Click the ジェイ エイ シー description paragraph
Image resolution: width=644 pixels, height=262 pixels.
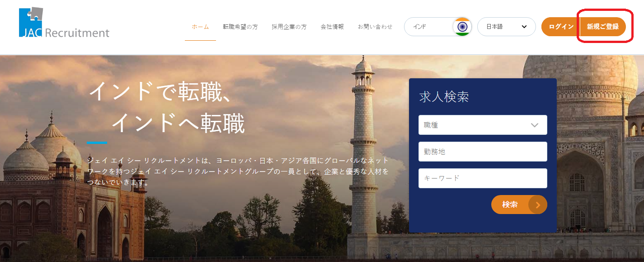238,172
